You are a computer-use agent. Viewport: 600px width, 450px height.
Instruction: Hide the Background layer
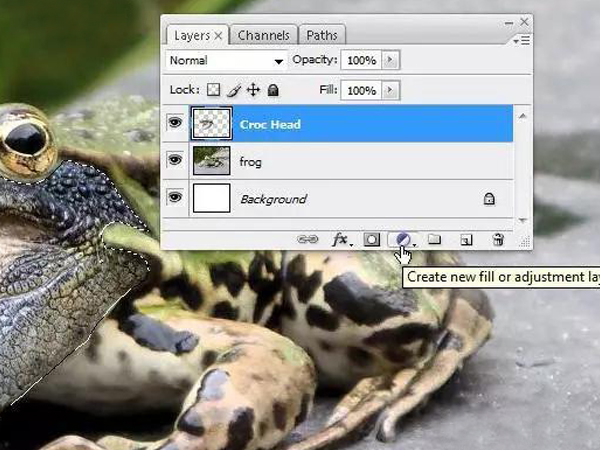pos(175,198)
